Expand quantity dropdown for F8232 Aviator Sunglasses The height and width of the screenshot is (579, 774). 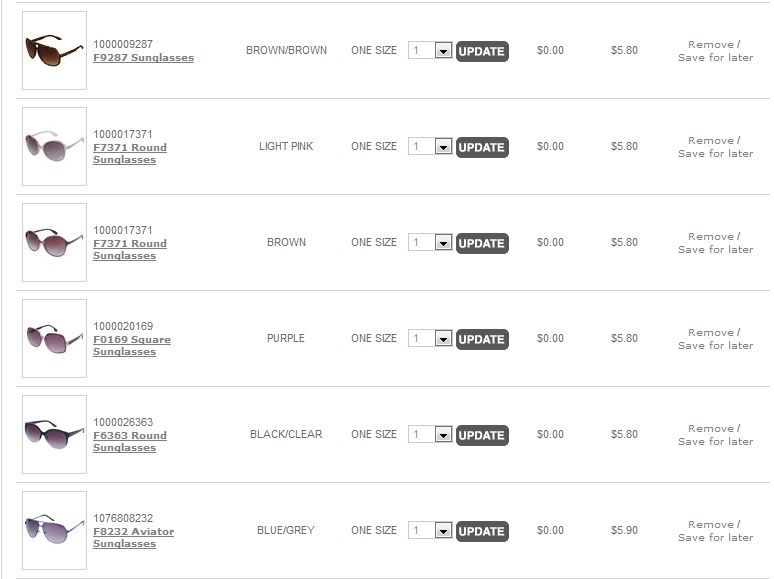click(x=443, y=530)
